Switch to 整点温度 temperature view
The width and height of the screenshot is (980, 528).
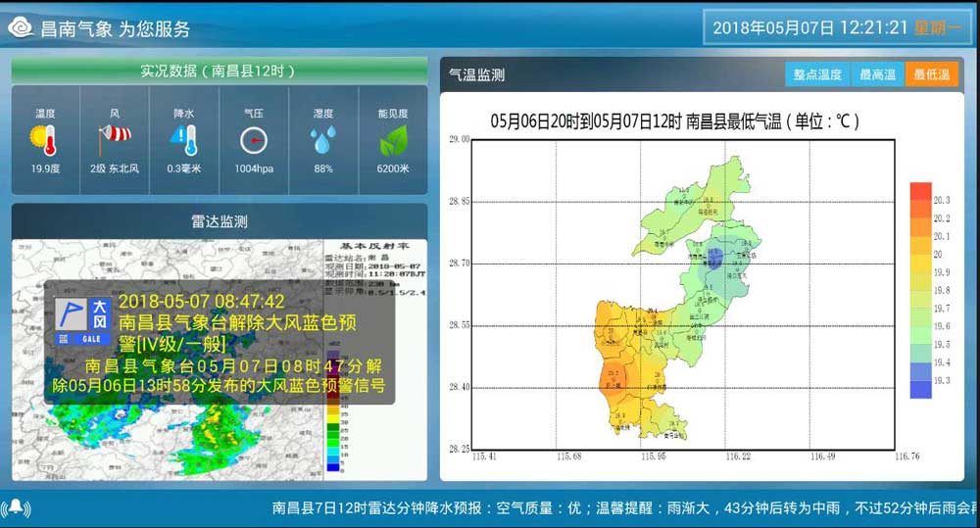[817, 74]
